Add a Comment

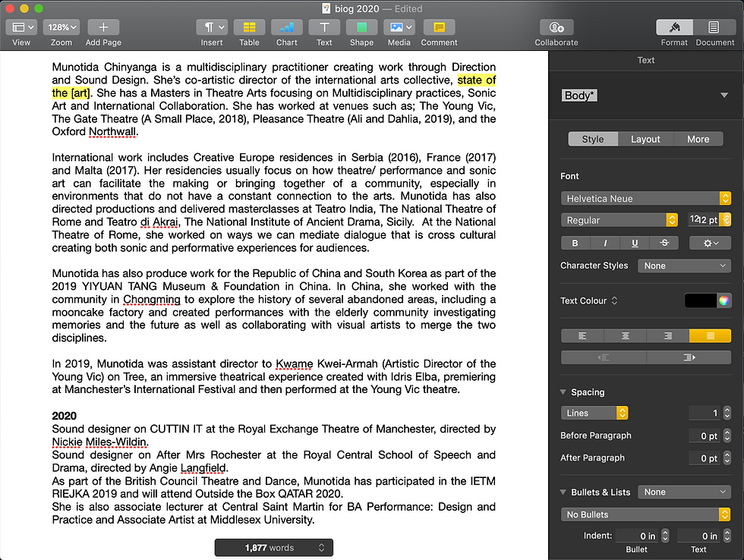click(x=439, y=27)
